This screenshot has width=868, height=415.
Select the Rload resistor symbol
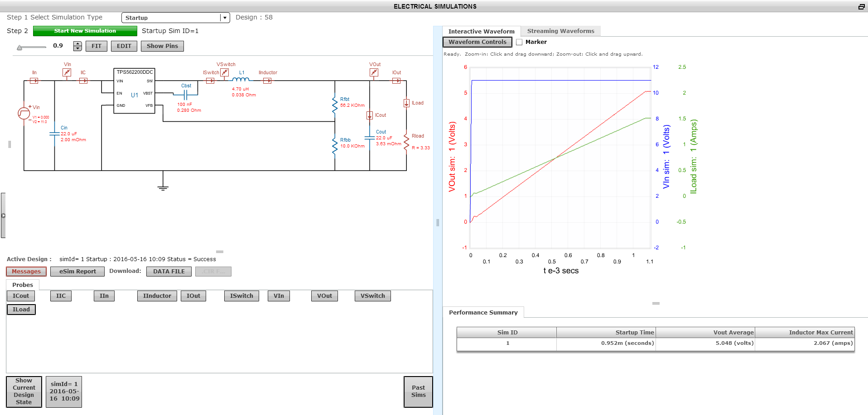tap(406, 142)
